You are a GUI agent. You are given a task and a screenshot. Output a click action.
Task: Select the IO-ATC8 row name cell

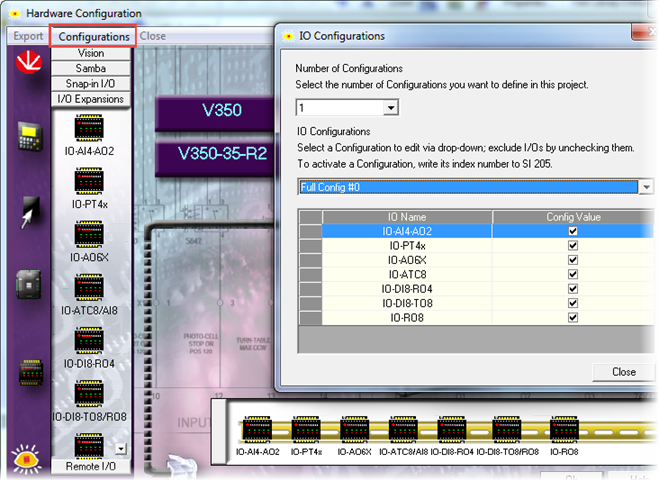click(x=407, y=274)
